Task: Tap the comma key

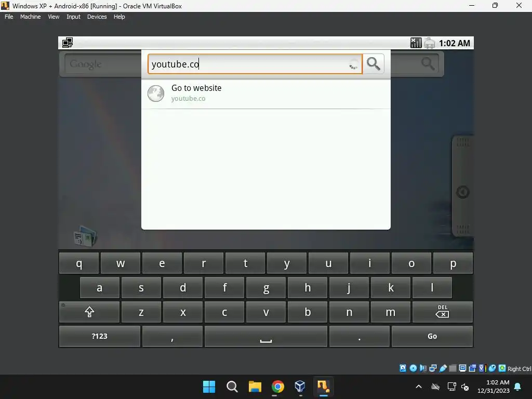Action: (172, 336)
